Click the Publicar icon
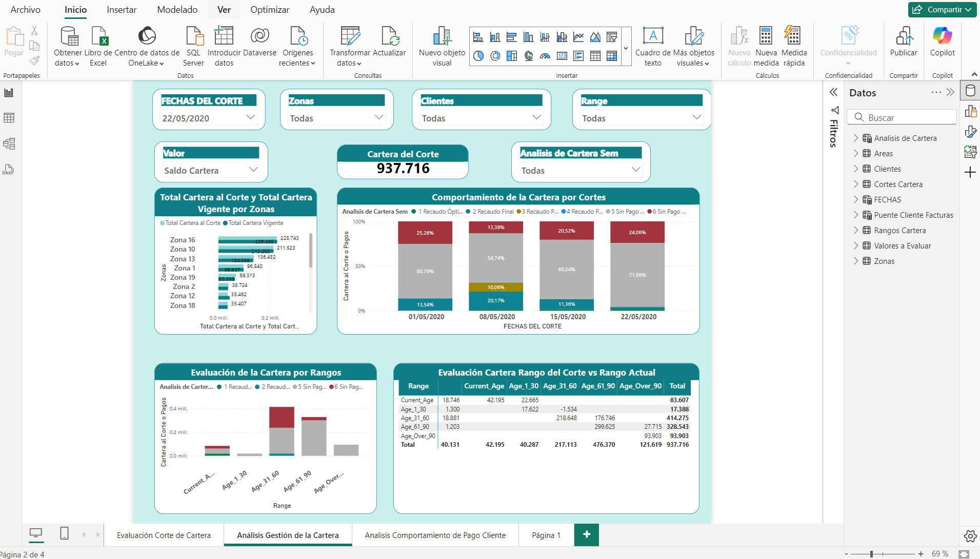 point(904,36)
